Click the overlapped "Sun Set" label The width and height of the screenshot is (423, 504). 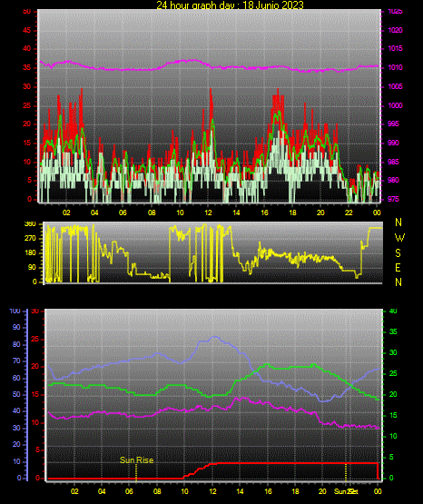[x=346, y=491]
